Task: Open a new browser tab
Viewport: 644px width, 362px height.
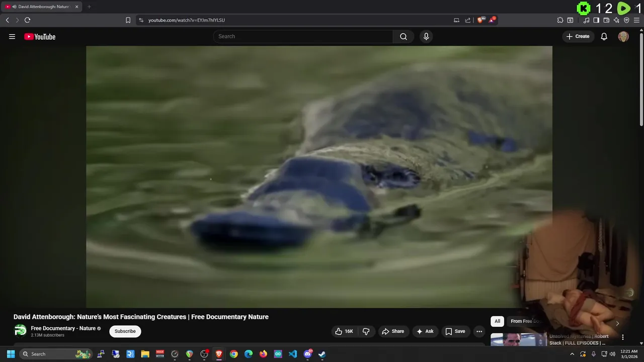Action: tap(89, 7)
